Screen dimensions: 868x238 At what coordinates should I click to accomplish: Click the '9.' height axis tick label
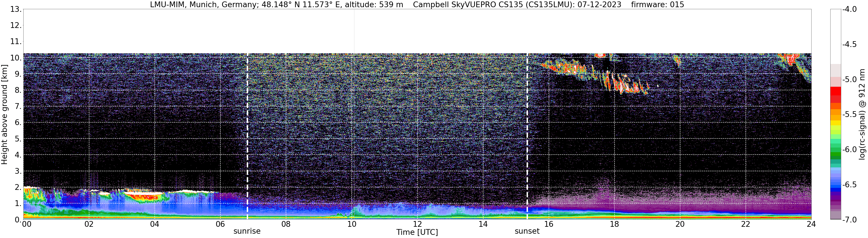18,74
